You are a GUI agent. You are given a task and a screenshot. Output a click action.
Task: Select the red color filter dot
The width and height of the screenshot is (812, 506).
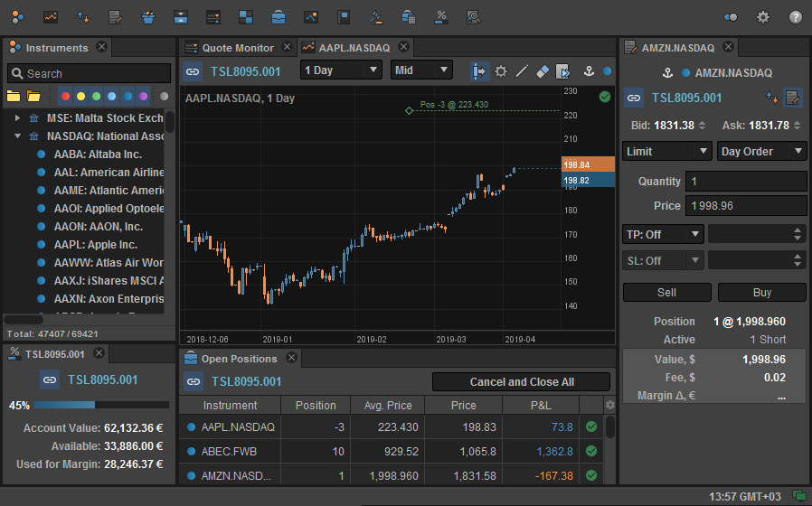tap(65, 96)
